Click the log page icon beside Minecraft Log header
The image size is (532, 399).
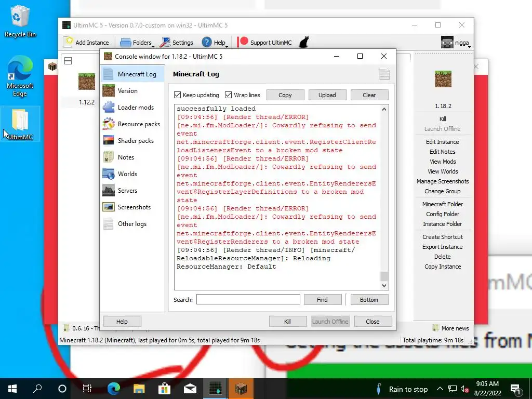pos(384,74)
